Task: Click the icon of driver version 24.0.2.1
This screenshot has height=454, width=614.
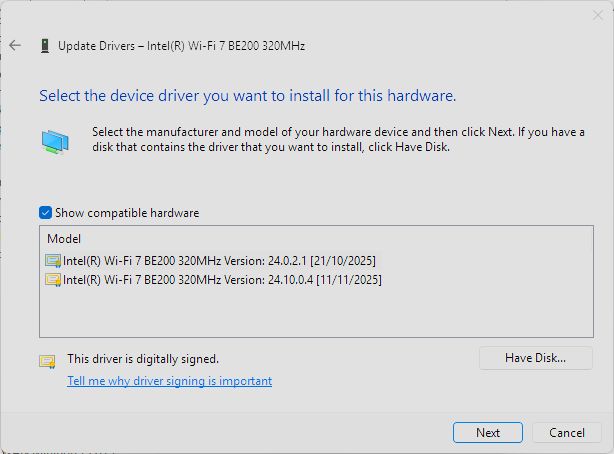Action: pyautogui.click(x=53, y=261)
